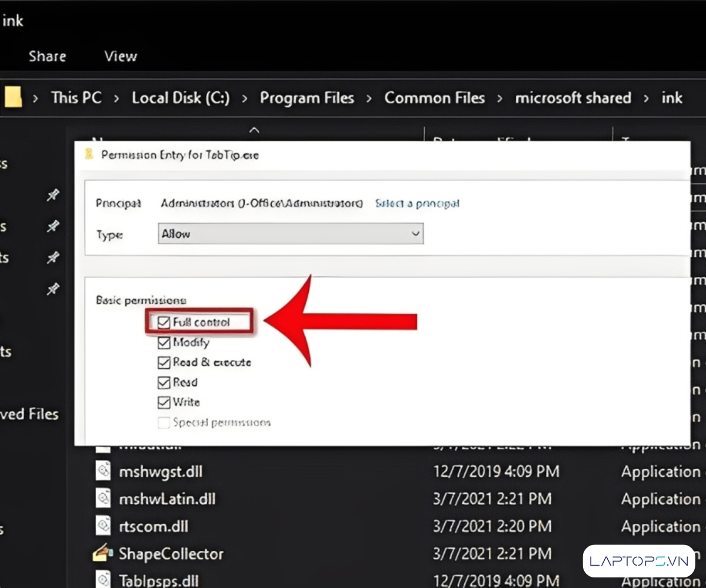Open the Type Allow dropdown
Image resolution: width=706 pixels, height=588 pixels.
[291, 233]
